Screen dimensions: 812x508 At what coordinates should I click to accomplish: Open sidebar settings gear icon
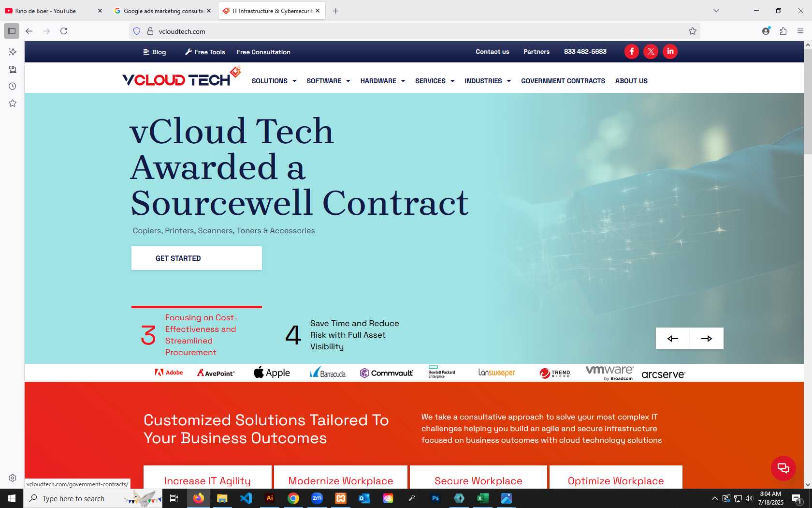coord(13,478)
